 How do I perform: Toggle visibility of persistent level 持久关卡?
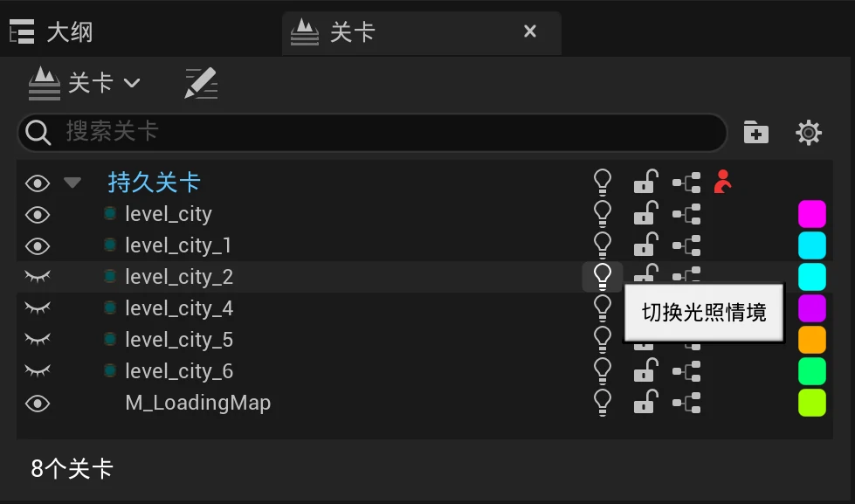37,183
